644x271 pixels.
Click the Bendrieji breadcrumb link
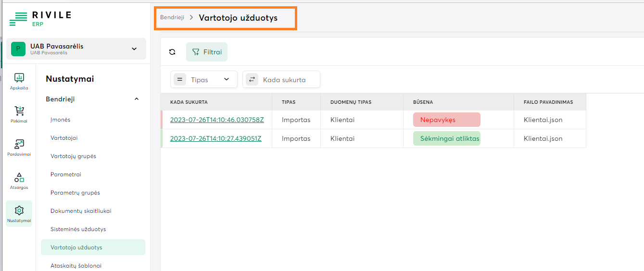[172, 17]
